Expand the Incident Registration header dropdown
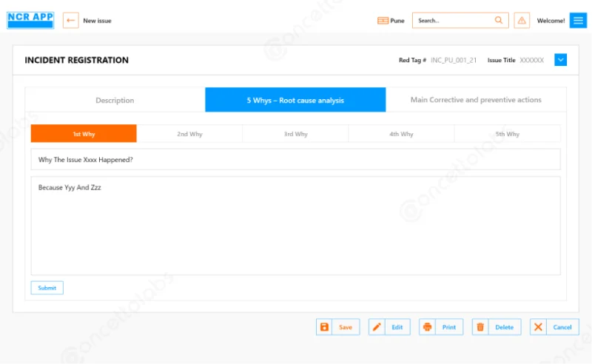Image resolution: width=592 pixels, height=364 pixels. point(560,60)
